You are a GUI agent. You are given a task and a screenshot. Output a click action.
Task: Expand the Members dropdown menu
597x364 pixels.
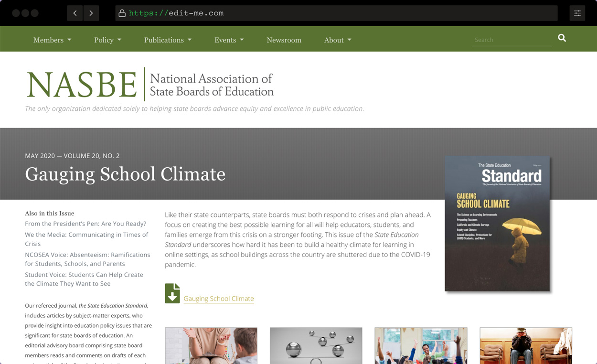click(52, 40)
